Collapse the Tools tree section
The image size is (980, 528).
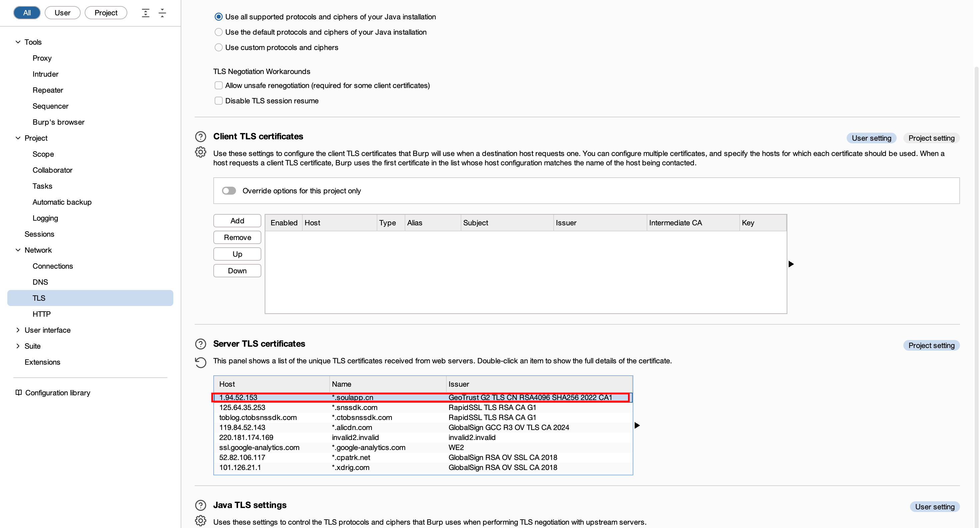point(18,42)
